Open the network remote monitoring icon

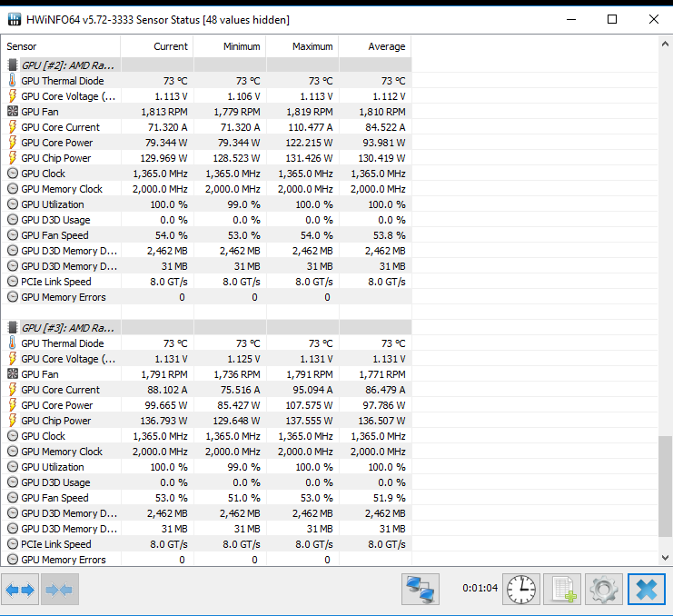[x=421, y=590]
